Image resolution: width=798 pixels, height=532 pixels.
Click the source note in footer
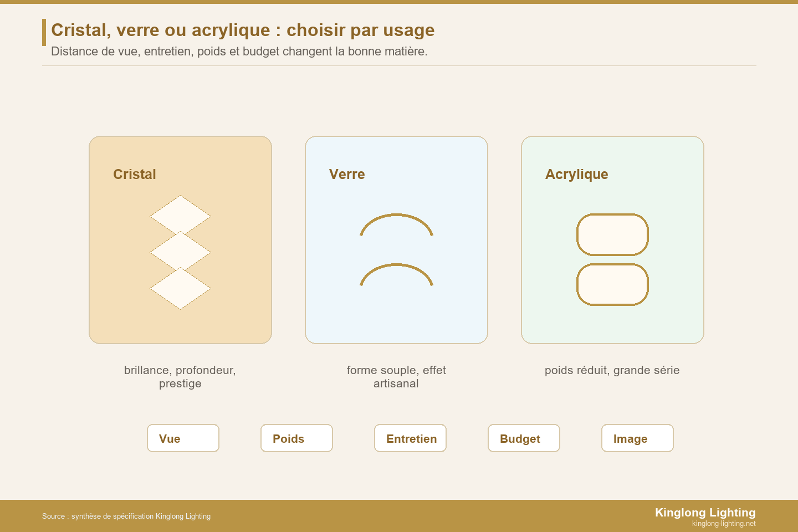(x=126, y=516)
